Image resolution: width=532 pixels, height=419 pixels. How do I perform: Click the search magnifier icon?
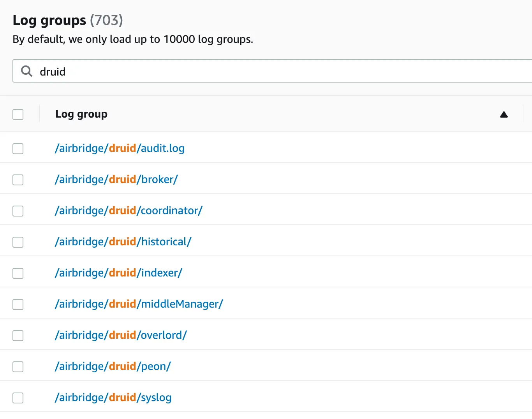click(x=26, y=71)
